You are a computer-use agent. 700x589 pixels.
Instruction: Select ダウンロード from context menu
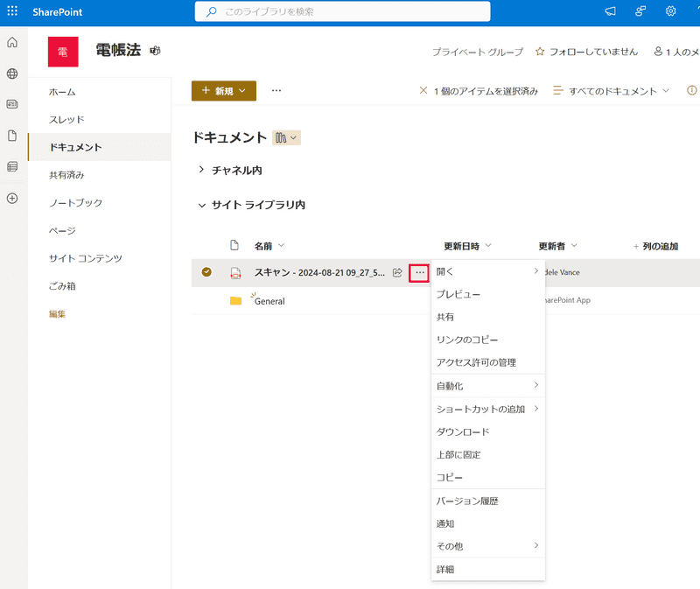(462, 431)
